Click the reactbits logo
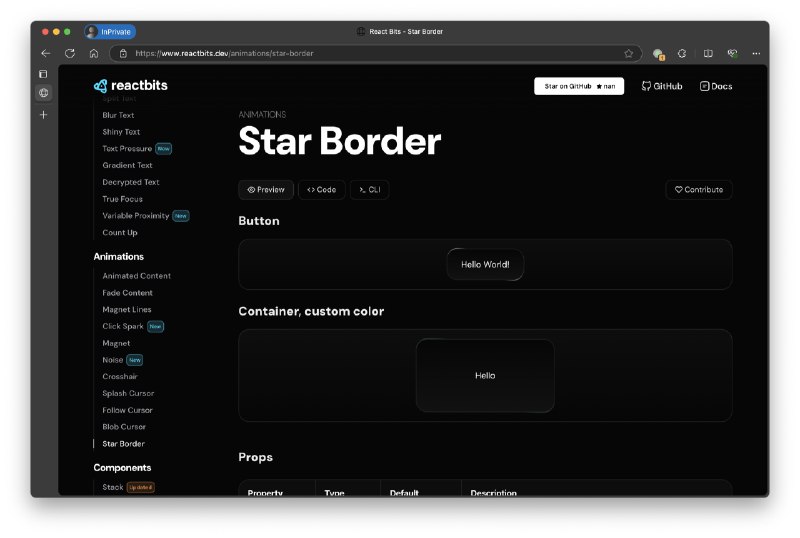 [131, 85]
